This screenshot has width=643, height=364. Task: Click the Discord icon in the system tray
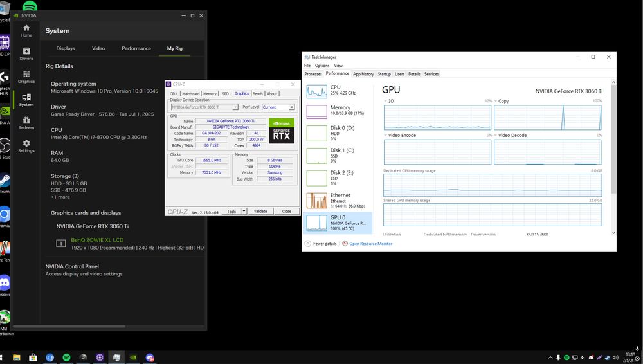pyautogui.click(x=591, y=358)
